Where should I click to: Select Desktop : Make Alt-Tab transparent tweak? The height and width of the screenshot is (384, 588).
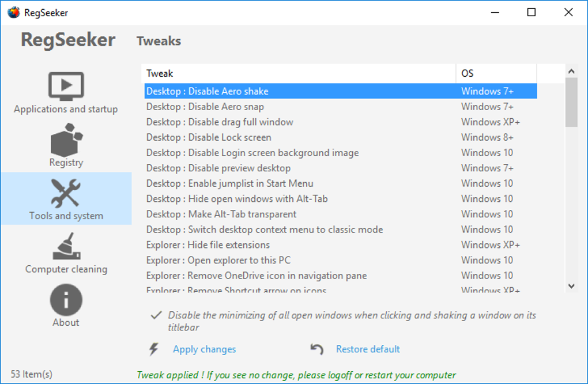coord(221,214)
